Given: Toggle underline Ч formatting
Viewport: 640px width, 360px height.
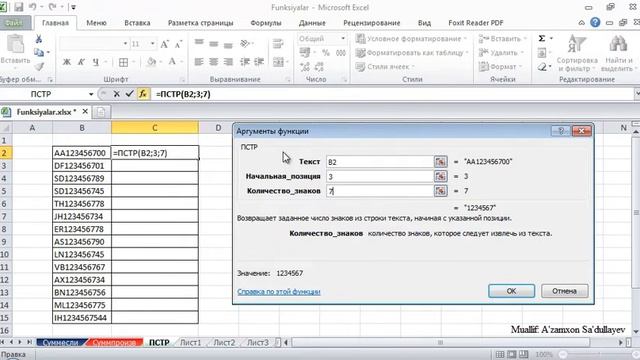Looking at the screenshot, I should [x=96, y=62].
